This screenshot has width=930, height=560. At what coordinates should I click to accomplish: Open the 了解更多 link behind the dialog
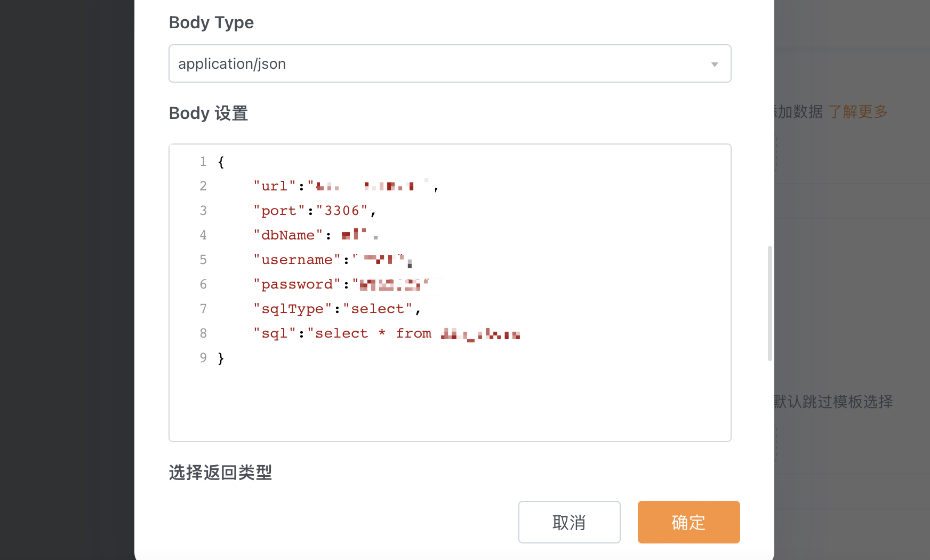click(x=857, y=111)
